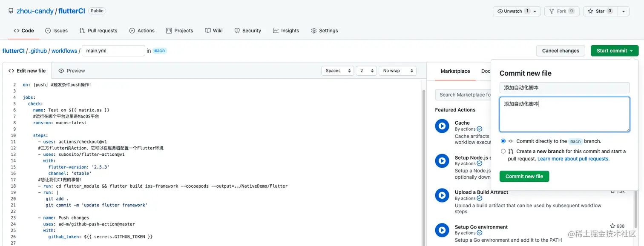
Task: Select the Marketplace tab
Action: coord(455,71)
